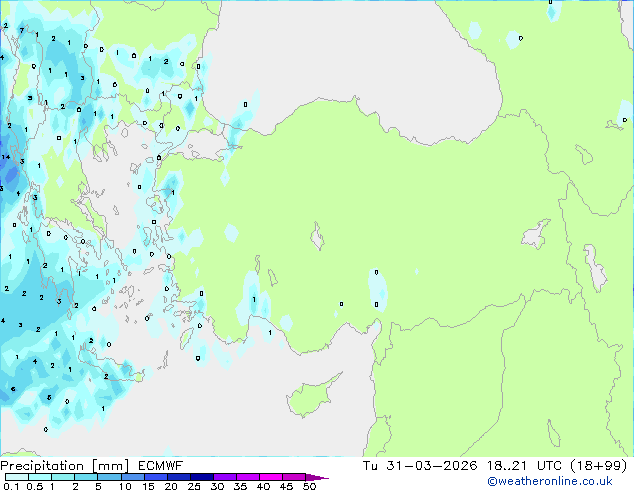634x490 pixels.
Task: Pick the 10–15 mm blue legend swatch
Action: point(132,477)
